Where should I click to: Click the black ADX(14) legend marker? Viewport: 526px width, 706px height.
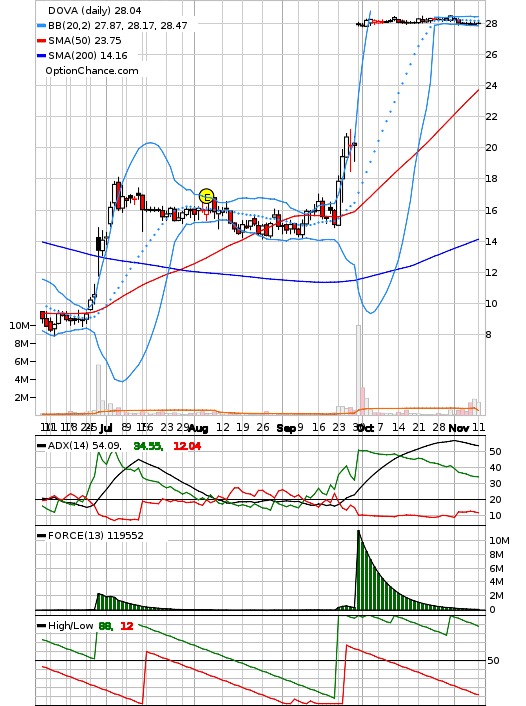click(x=41, y=446)
